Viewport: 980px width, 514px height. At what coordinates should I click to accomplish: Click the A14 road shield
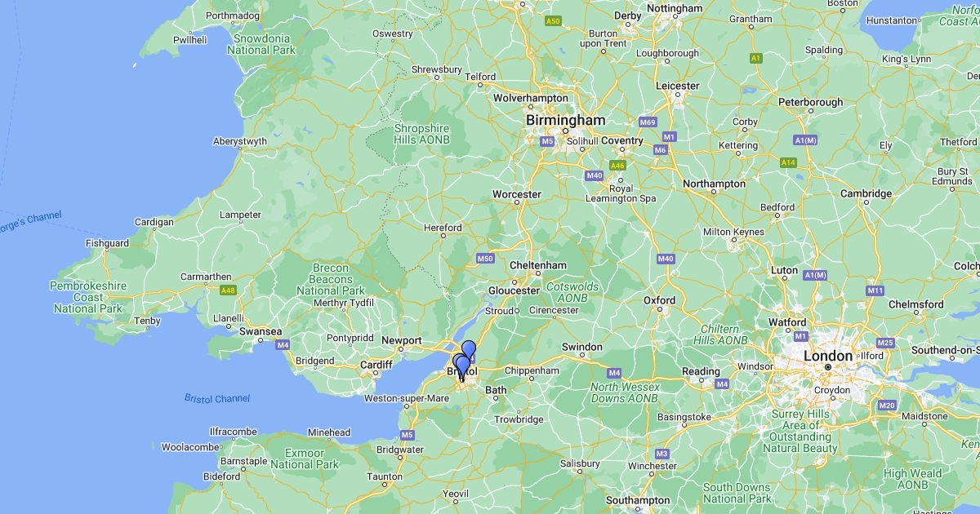(788, 162)
